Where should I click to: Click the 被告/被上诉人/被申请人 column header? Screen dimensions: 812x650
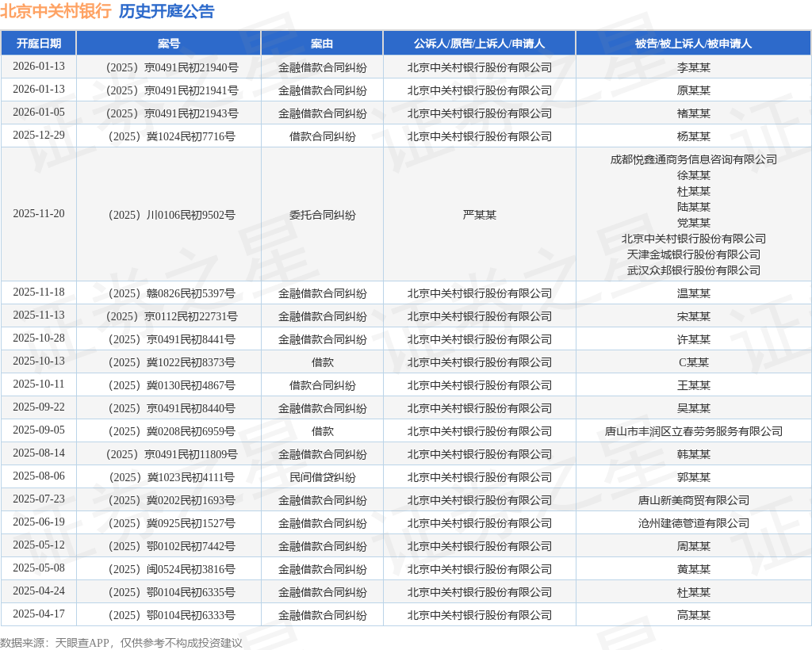[x=693, y=44]
